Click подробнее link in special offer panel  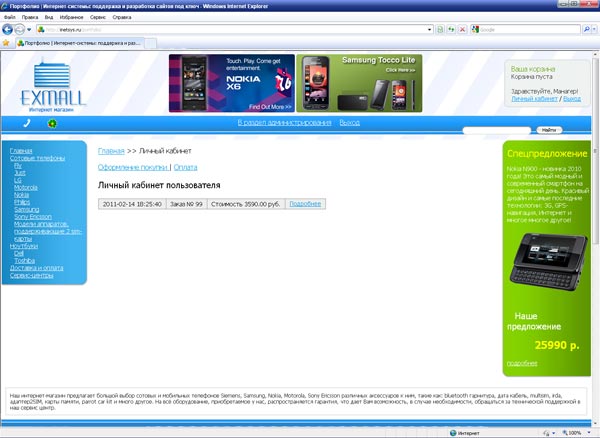click(522, 363)
